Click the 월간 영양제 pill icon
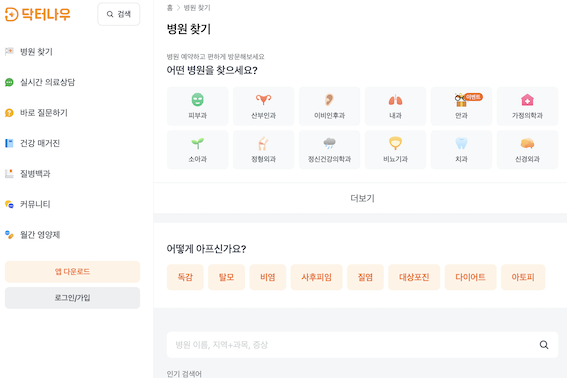The width and height of the screenshot is (567, 378). coord(9,235)
